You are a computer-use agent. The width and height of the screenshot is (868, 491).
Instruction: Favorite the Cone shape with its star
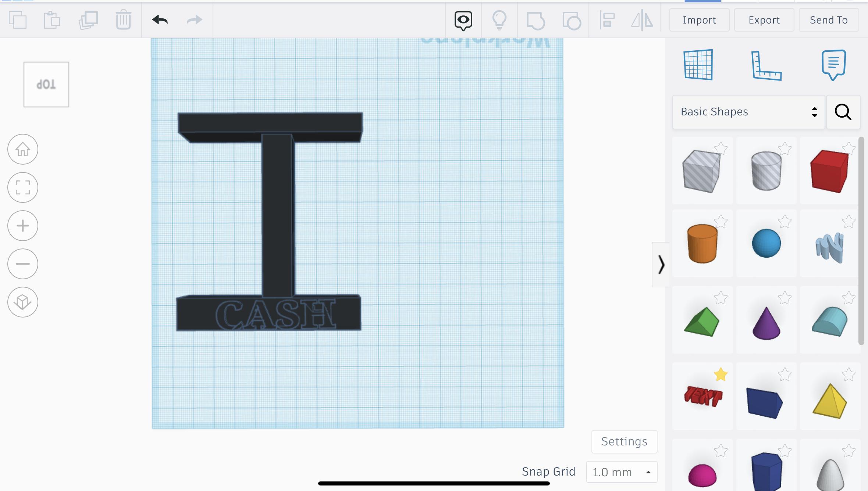tap(785, 298)
